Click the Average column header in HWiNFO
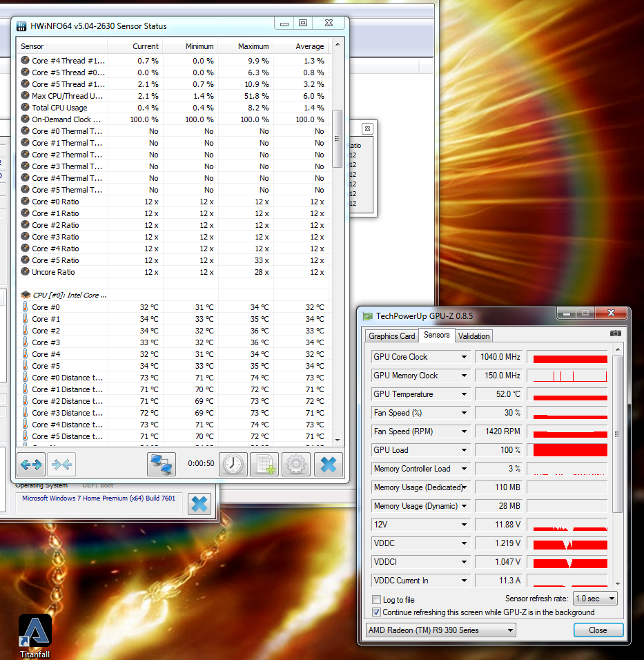644x660 pixels. coord(302,46)
